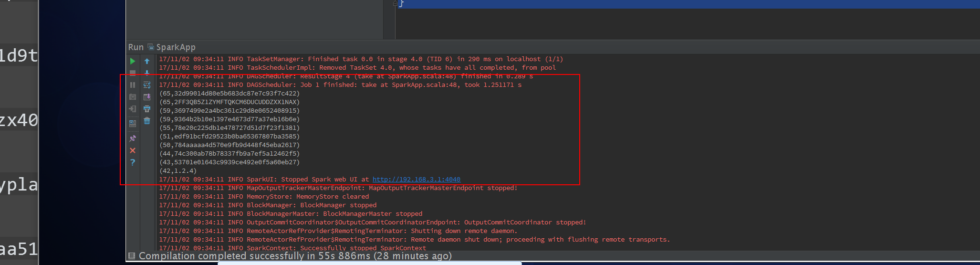Open the Spark web UI link http://192.168.3.1:4040
The image size is (980, 265).
click(x=417, y=180)
